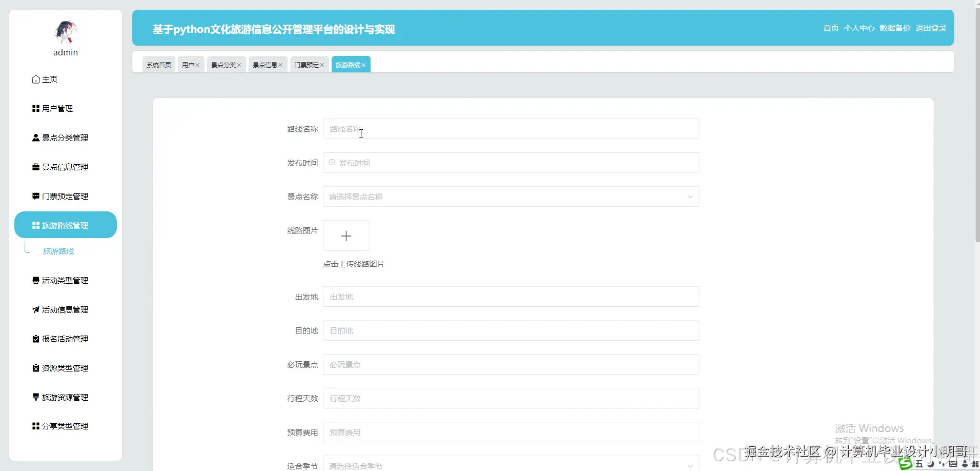Click the plus icon to upload 线路图片

click(346, 235)
